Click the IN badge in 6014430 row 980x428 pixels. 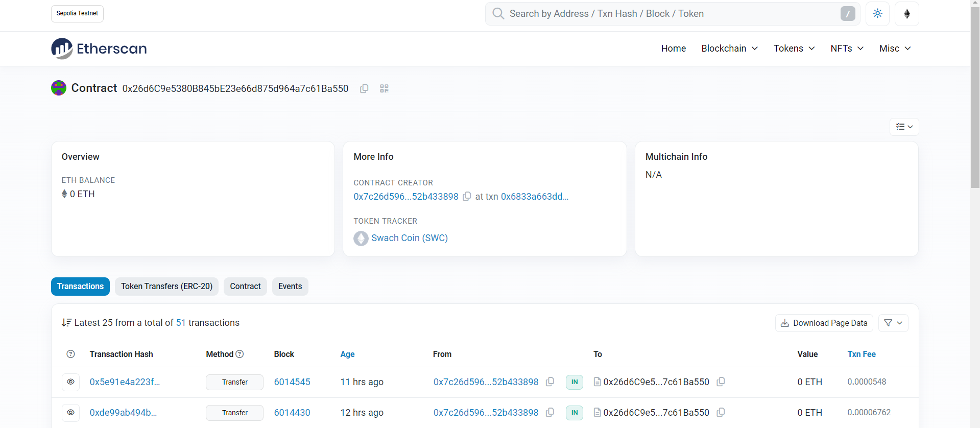click(575, 413)
